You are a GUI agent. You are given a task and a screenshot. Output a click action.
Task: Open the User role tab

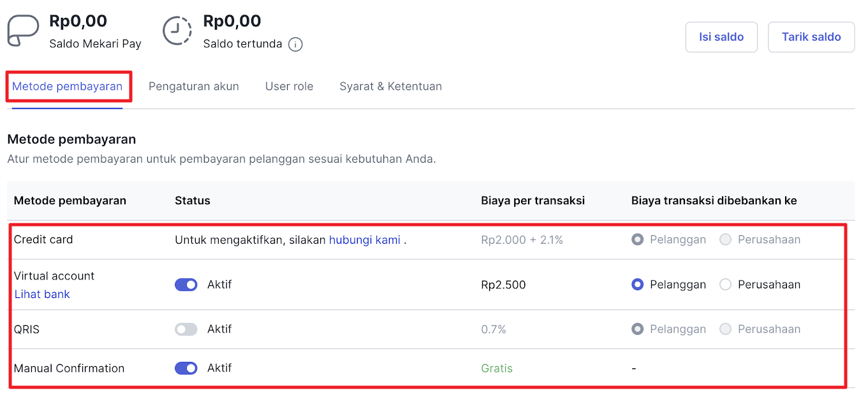[x=290, y=86]
